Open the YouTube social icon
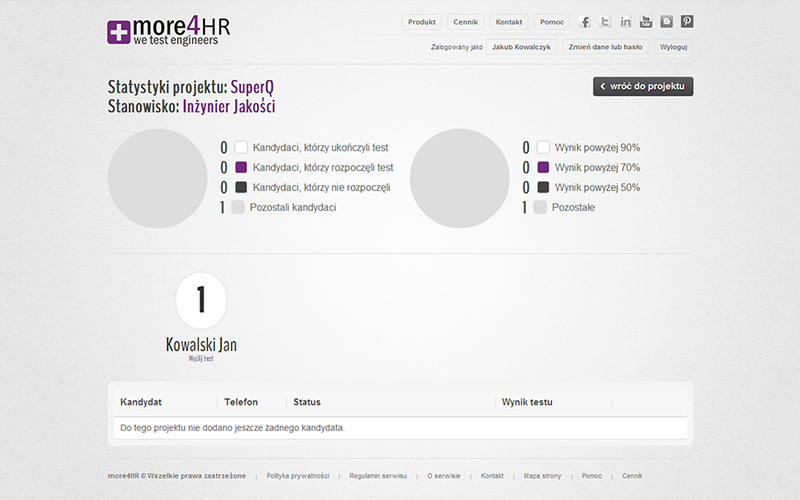The image size is (800, 500). click(646, 21)
